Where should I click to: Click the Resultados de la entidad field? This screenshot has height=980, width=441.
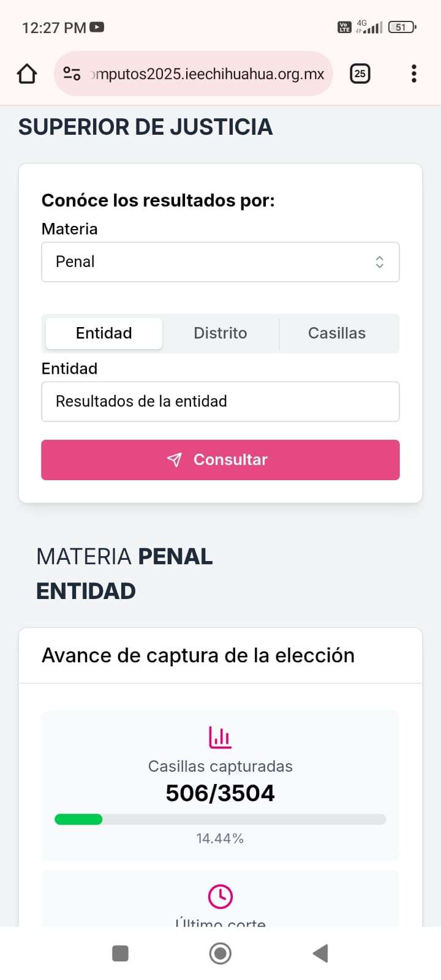(x=221, y=402)
